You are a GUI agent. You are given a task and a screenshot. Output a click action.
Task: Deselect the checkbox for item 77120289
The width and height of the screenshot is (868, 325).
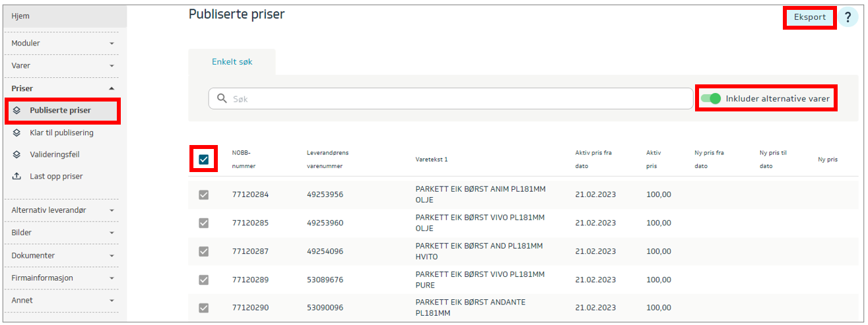(203, 280)
